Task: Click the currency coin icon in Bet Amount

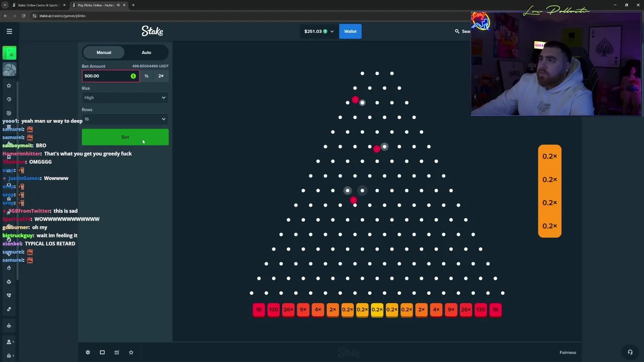Action: [x=133, y=76]
